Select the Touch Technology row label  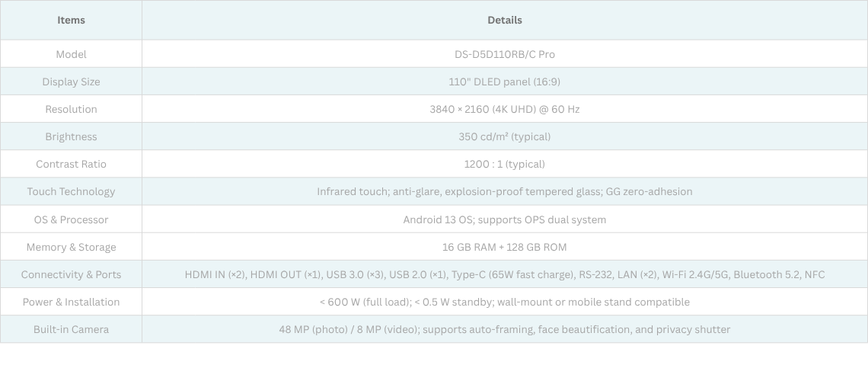[x=71, y=191]
